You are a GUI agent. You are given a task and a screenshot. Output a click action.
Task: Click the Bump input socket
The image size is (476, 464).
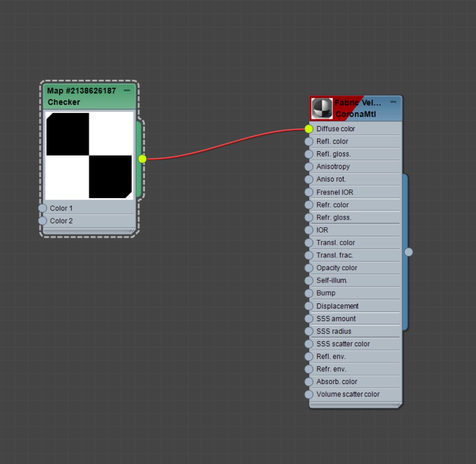(309, 293)
